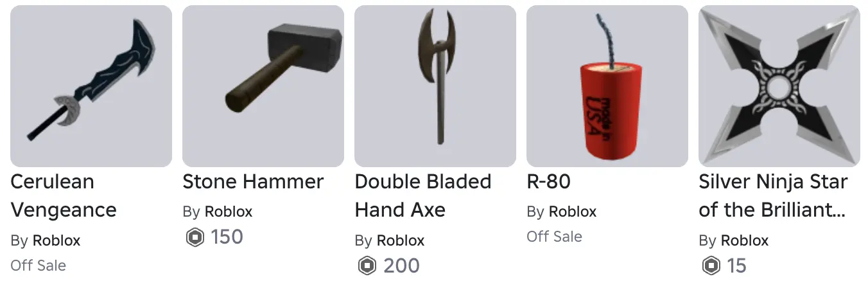The image size is (868, 306).
Task: Open the Cerulean Vengeance sword thumbnail
Action: pyautogui.click(x=91, y=86)
